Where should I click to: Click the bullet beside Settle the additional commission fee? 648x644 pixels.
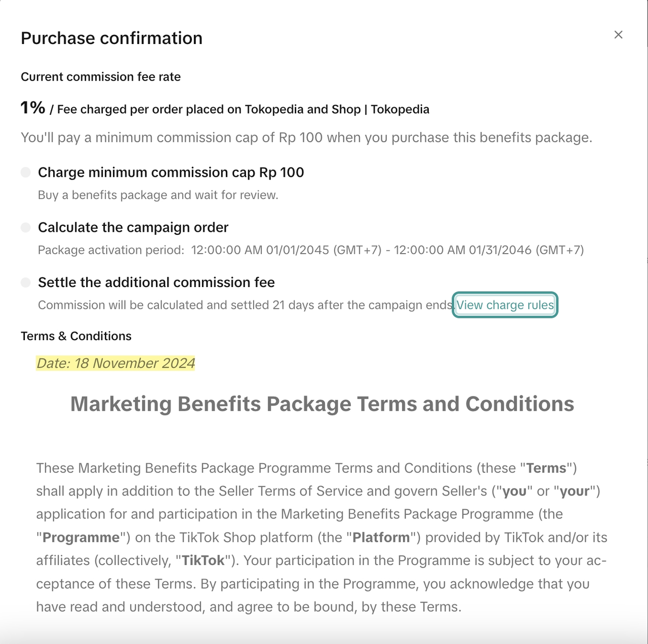(26, 282)
